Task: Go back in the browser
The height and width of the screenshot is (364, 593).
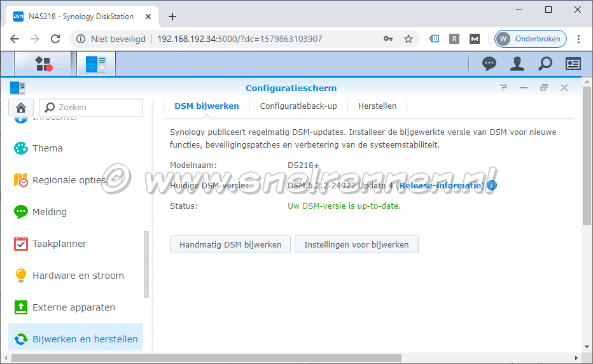Action: (x=15, y=39)
